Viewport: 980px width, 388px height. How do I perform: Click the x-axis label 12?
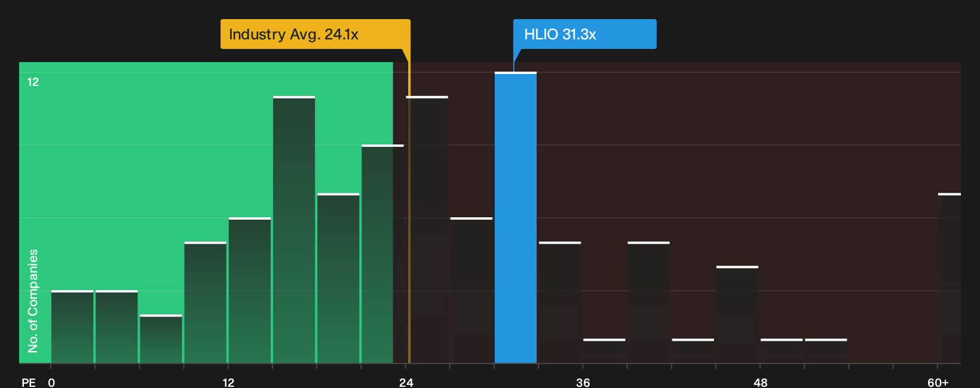point(228,383)
